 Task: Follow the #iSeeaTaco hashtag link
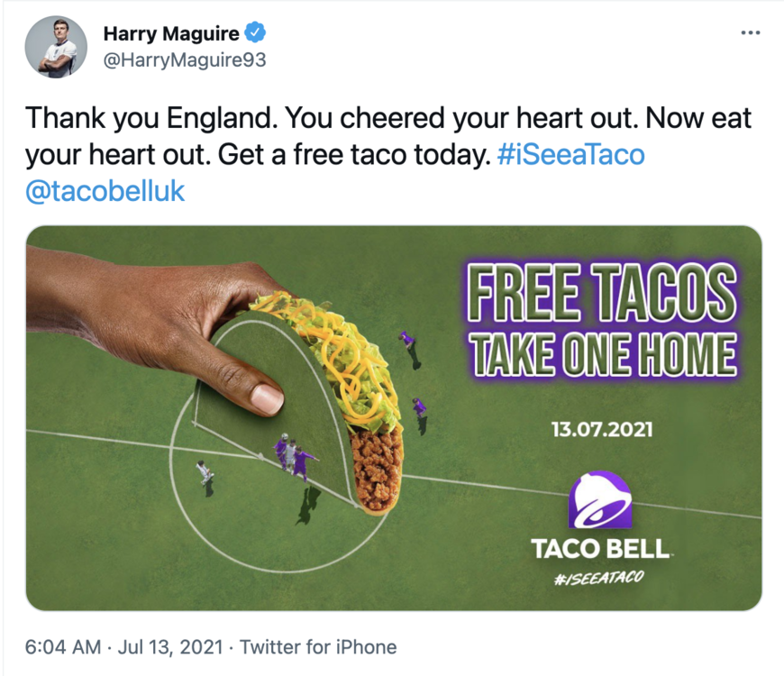click(571, 154)
